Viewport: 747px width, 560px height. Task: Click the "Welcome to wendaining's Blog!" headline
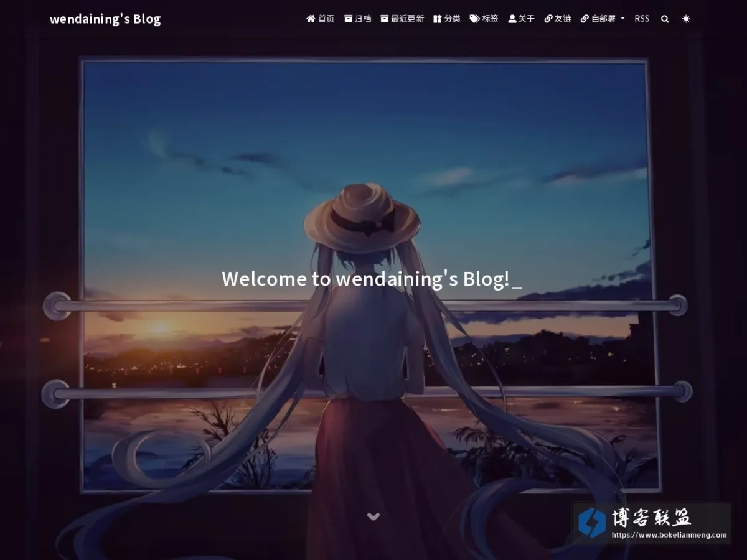[x=365, y=279]
